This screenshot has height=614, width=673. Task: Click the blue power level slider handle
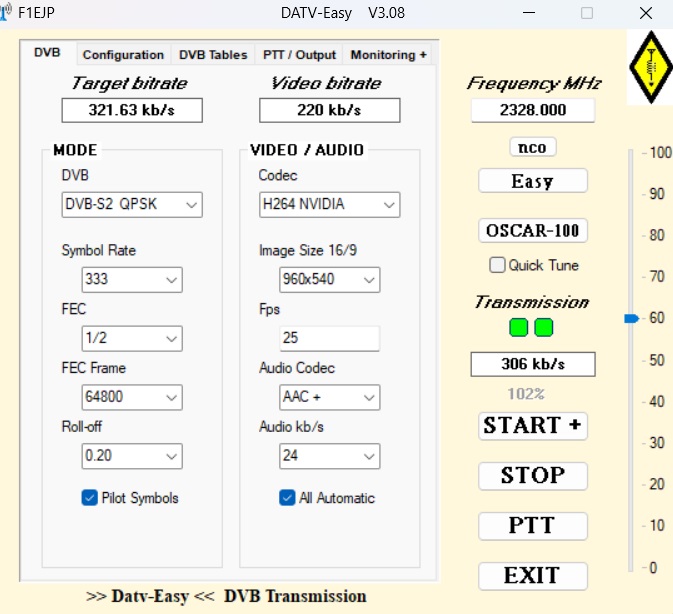631,318
